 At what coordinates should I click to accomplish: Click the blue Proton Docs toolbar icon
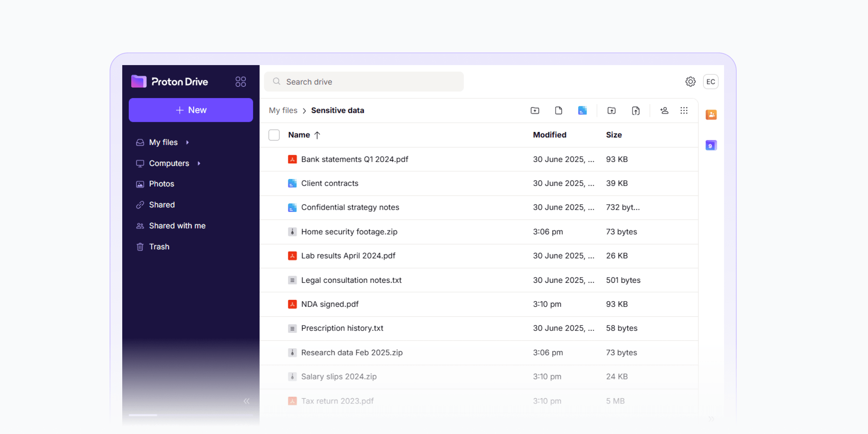[582, 111]
